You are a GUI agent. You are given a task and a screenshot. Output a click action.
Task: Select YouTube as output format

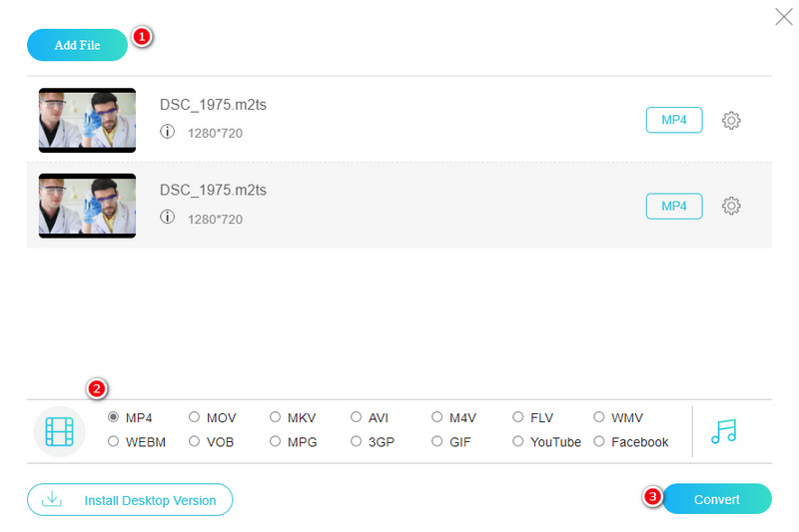(518, 441)
